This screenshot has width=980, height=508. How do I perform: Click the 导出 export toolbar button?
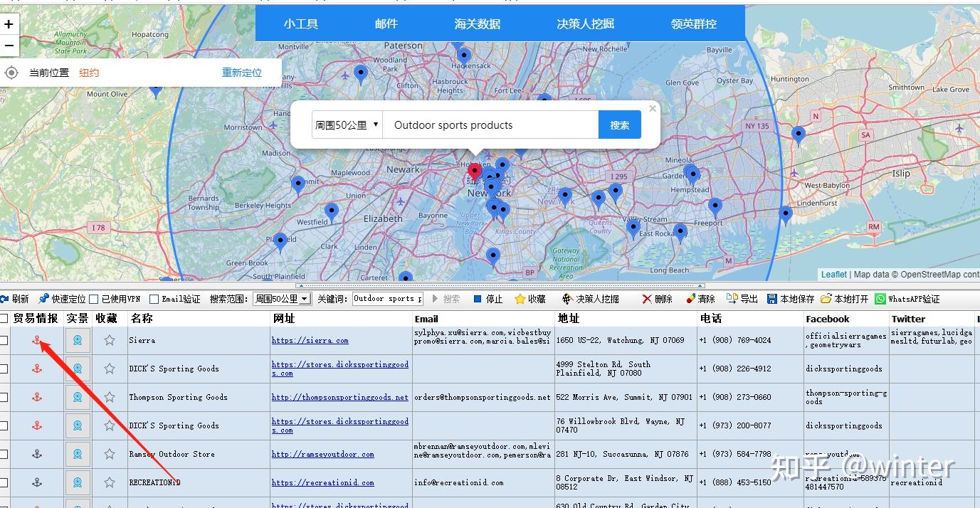(742, 299)
